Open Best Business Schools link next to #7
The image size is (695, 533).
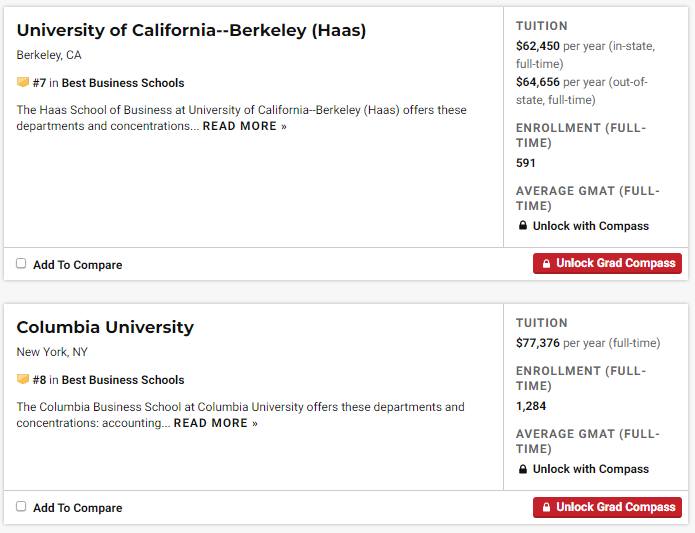(x=123, y=83)
